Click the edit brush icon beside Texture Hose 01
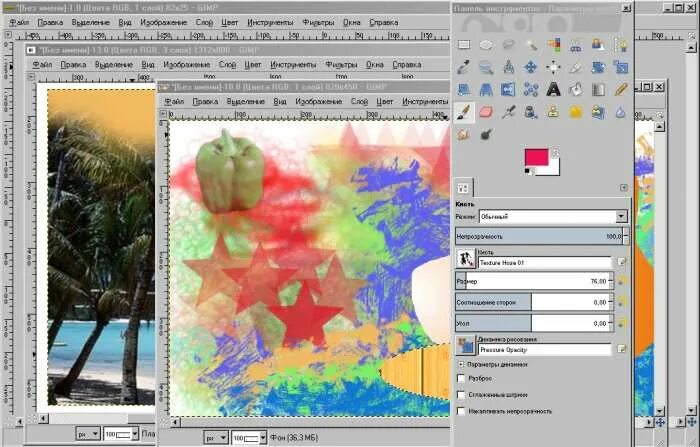The width and height of the screenshot is (700, 447). (x=622, y=262)
